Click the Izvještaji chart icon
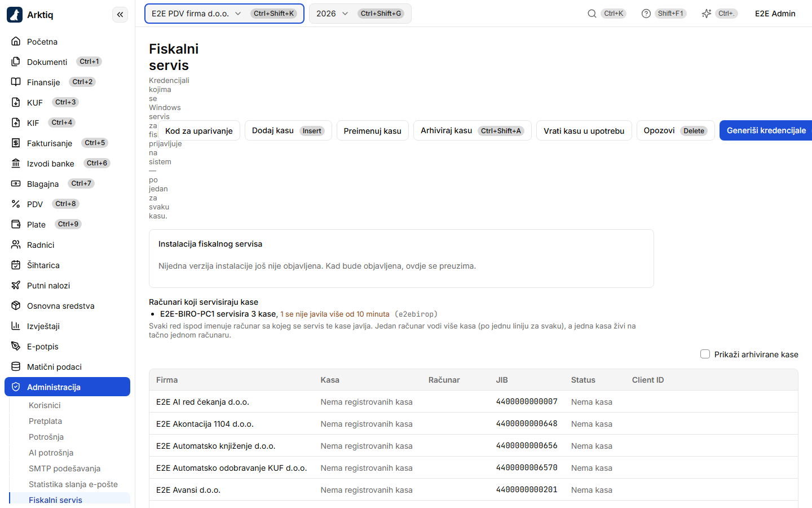The image size is (812, 508). (x=16, y=326)
